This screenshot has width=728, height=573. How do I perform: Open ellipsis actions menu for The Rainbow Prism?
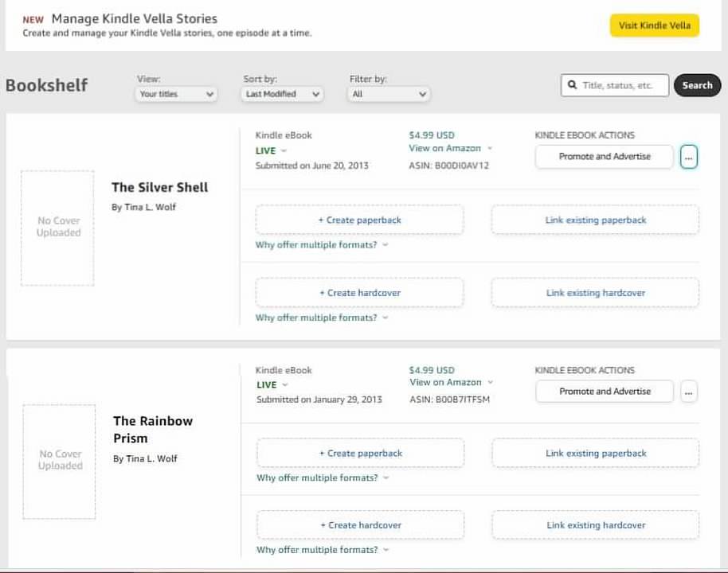(x=688, y=392)
